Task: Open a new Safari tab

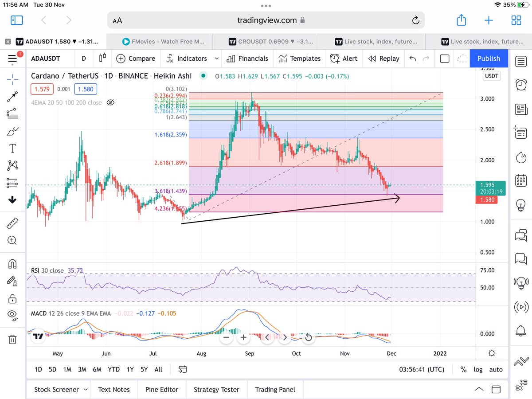Action: [x=489, y=20]
